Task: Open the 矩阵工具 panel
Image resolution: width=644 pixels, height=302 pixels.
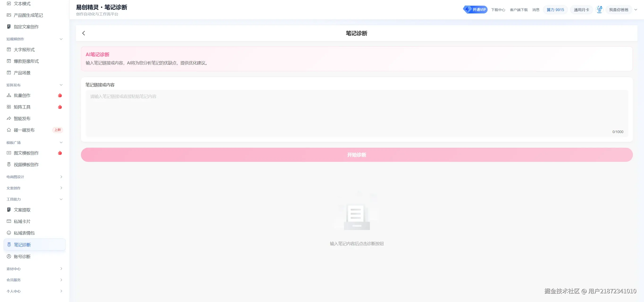Action: tap(22, 107)
